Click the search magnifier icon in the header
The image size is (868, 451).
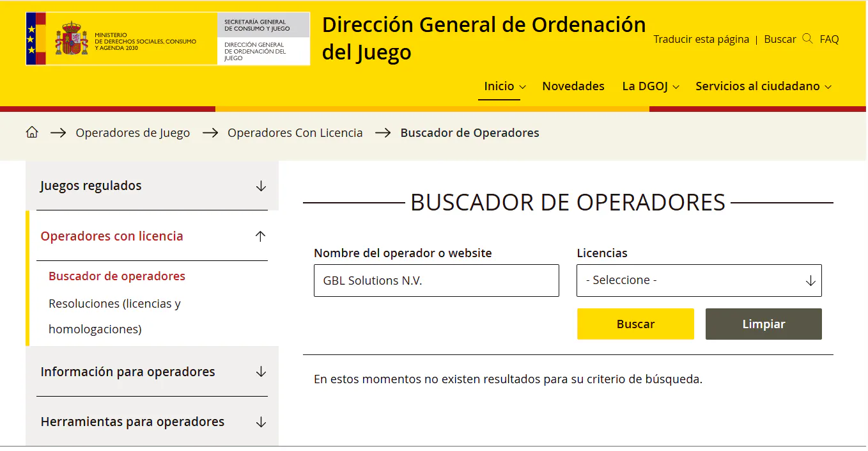(807, 38)
